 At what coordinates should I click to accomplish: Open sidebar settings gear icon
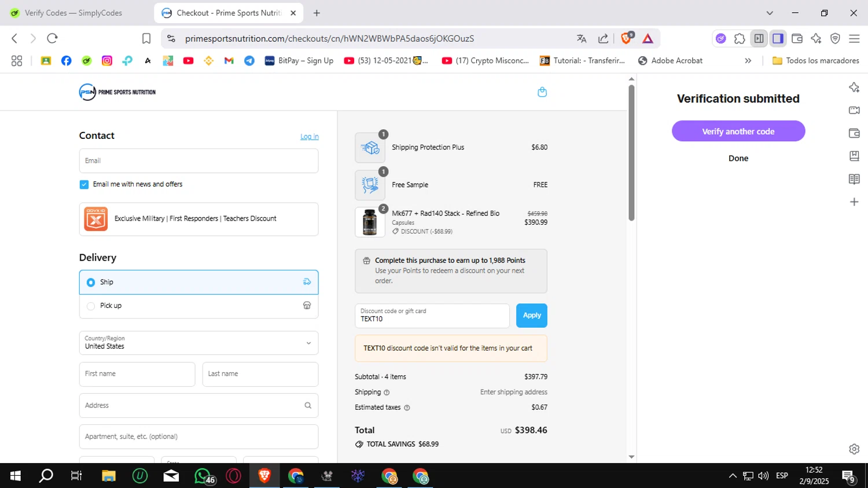(854, 449)
